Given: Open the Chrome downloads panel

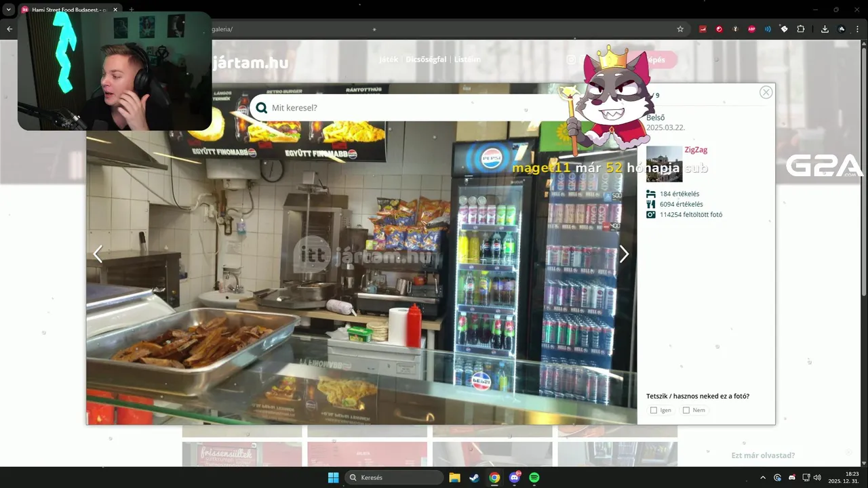Looking at the screenshot, I should point(825,29).
